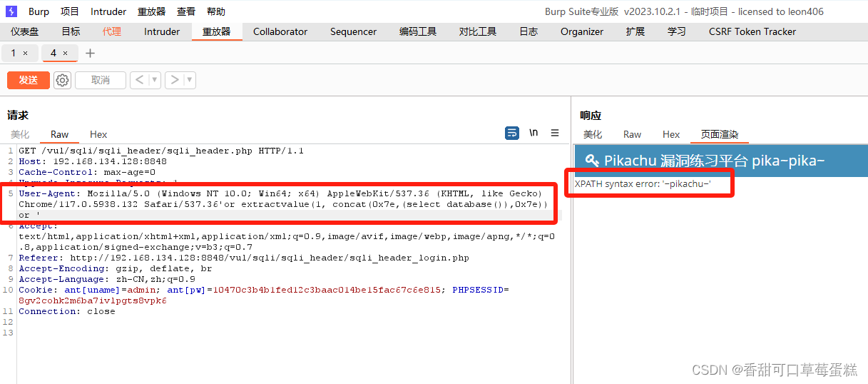Click the GET request line
This screenshot has width=868, height=384.
point(161,151)
